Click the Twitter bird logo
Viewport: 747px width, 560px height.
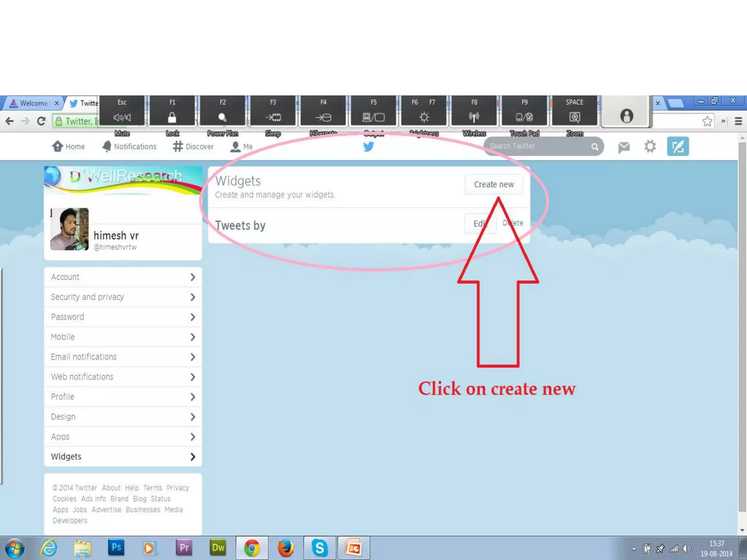368,147
